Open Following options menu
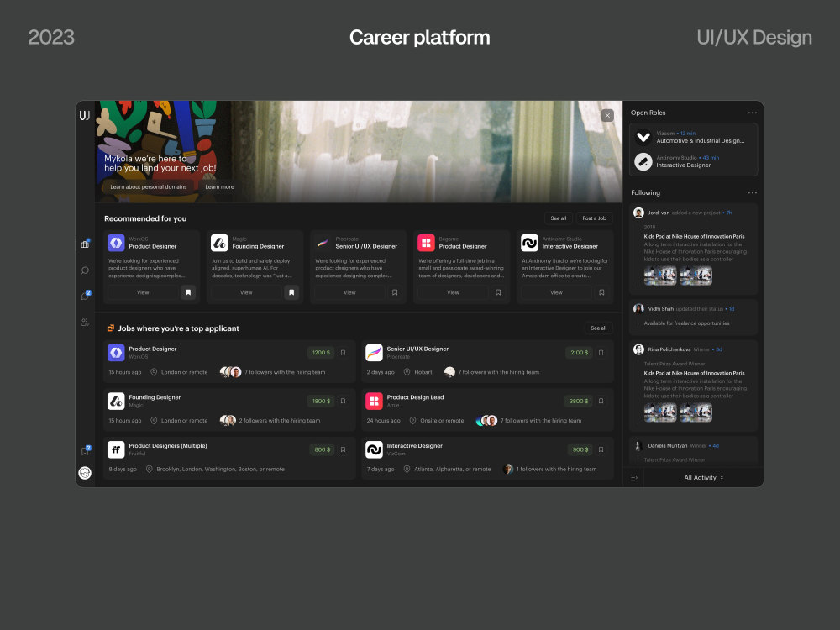Viewport: 840px width, 630px height. 752,193
